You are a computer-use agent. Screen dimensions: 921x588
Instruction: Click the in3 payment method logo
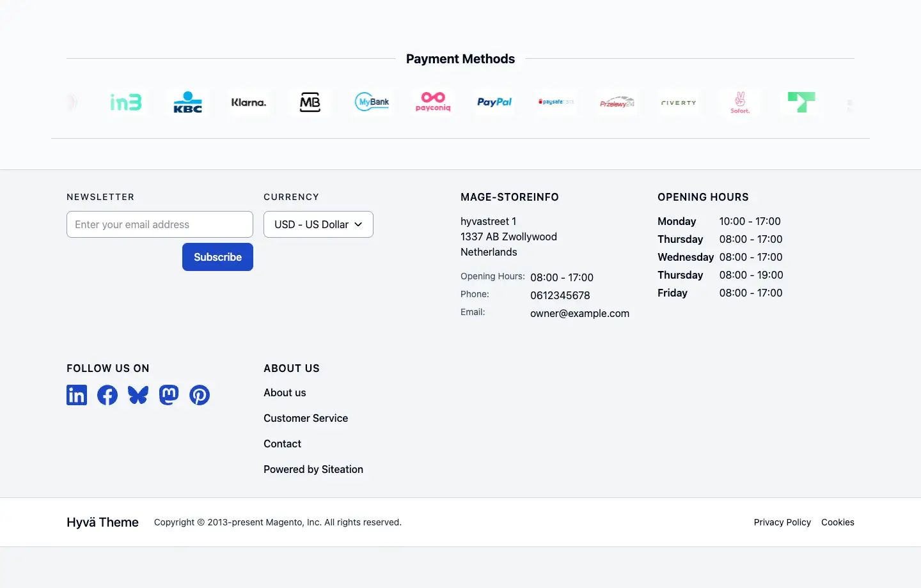126,102
